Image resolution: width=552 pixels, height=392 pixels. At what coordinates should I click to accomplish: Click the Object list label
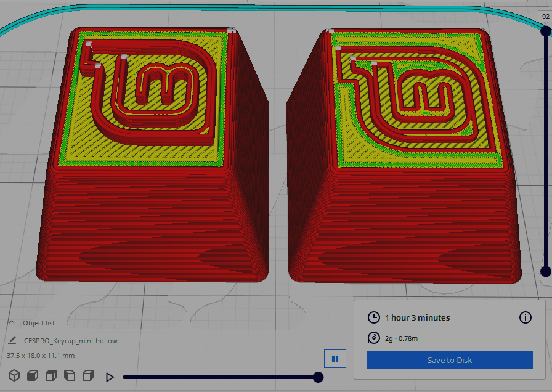click(x=39, y=323)
